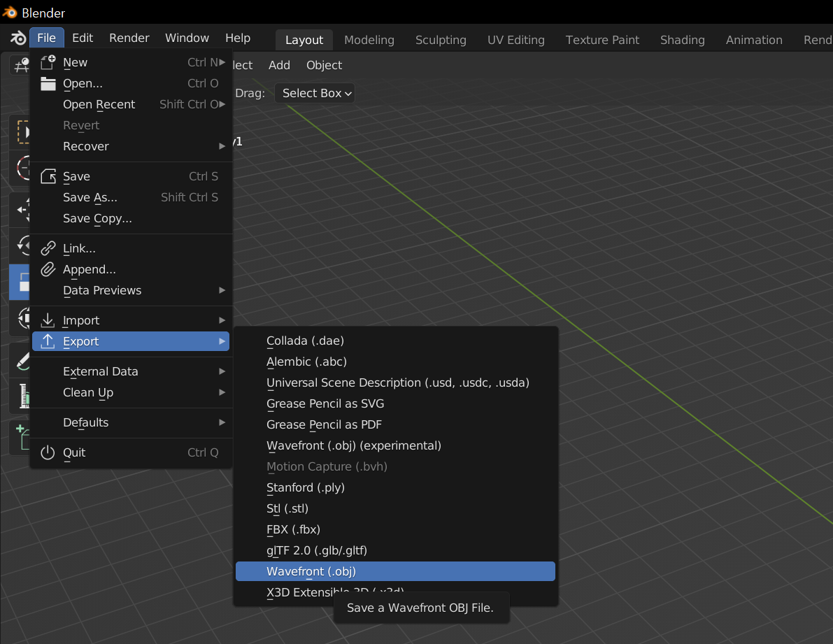Select Wavefront (.obj) (experimental) export

click(395, 446)
